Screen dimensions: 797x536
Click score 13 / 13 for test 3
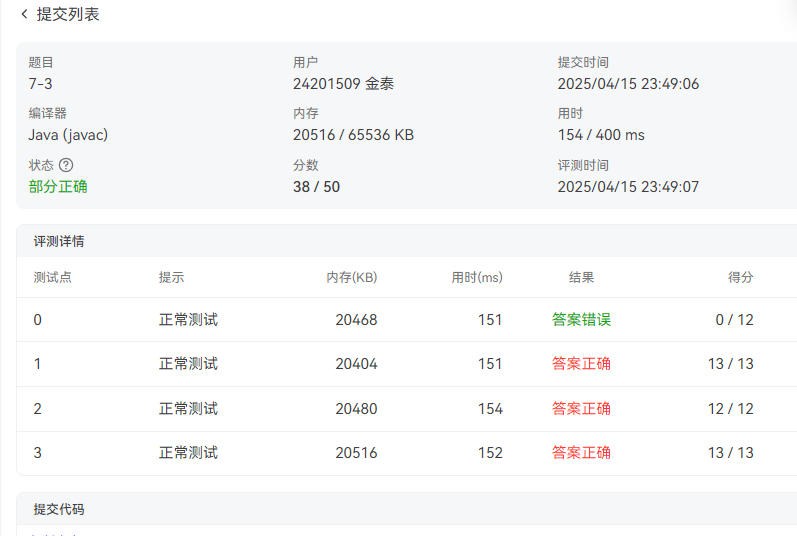pos(731,453)
